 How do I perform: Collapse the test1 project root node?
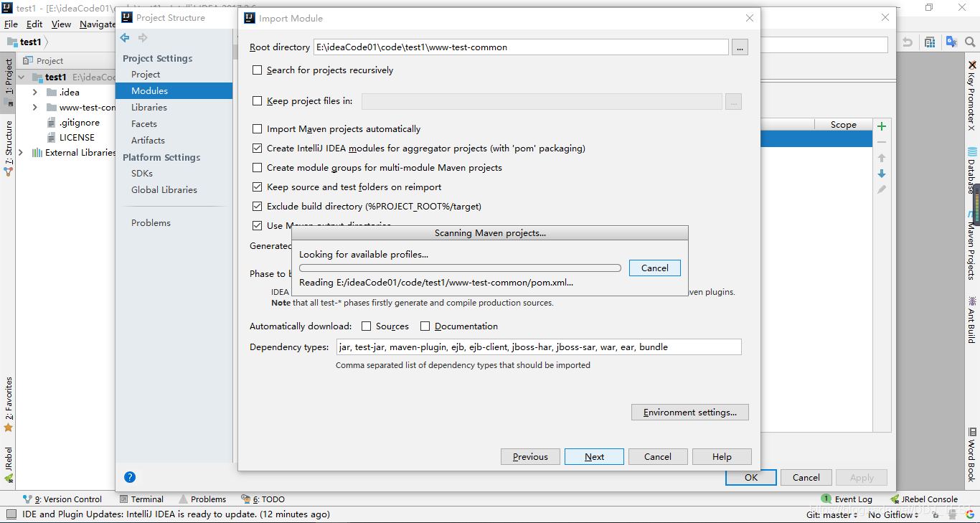pos(21,77)
